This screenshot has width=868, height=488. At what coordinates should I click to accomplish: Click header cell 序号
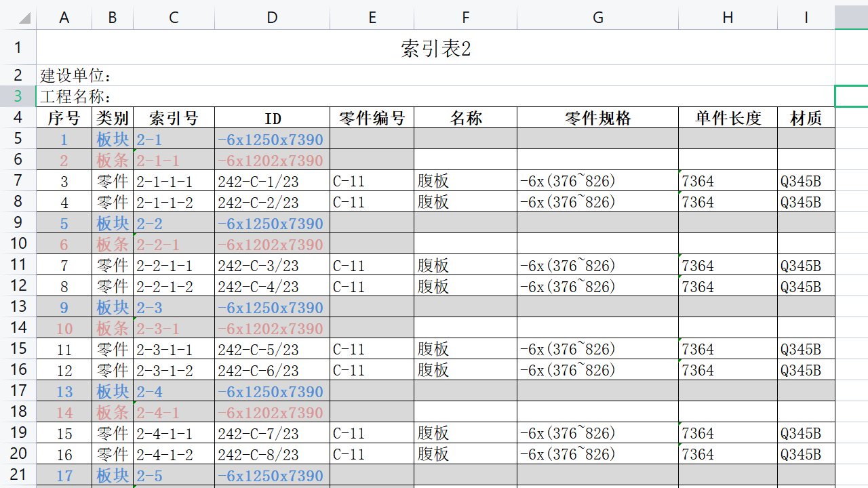point(64,118)
